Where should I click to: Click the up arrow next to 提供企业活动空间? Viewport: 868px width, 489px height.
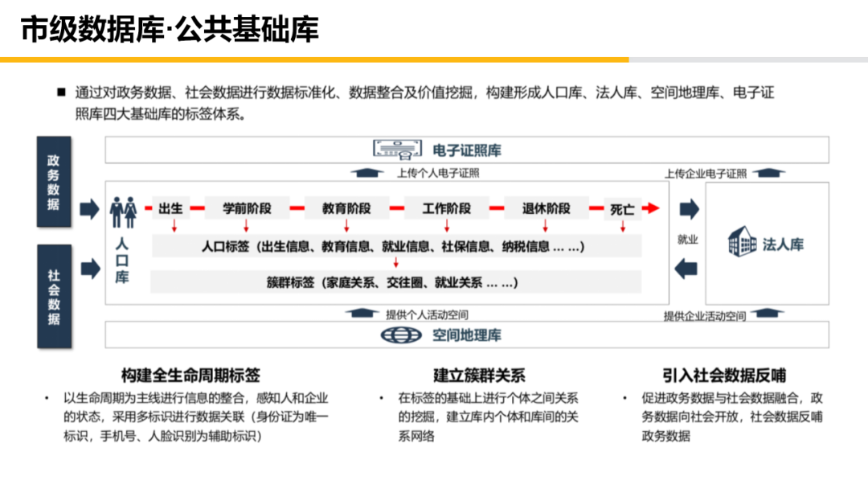click(768, 314)
